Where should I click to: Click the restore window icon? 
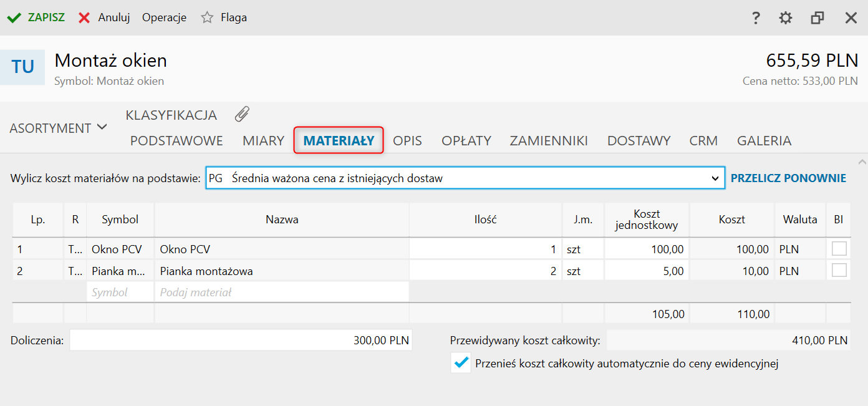tap(817, 18)
